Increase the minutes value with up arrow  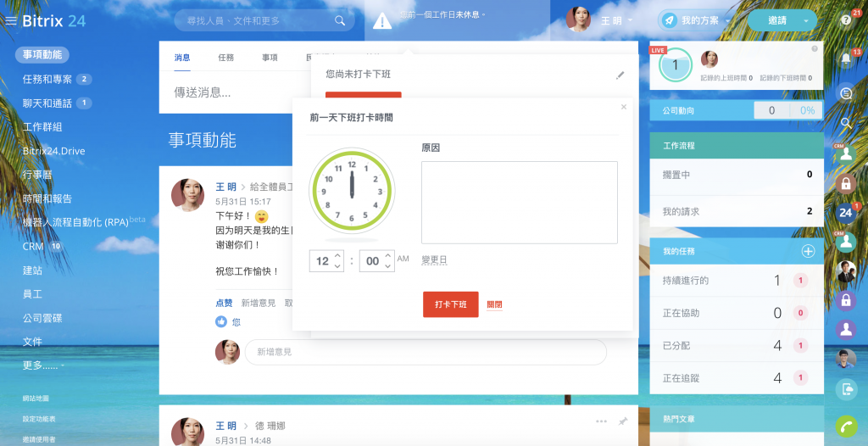point(387,255)
